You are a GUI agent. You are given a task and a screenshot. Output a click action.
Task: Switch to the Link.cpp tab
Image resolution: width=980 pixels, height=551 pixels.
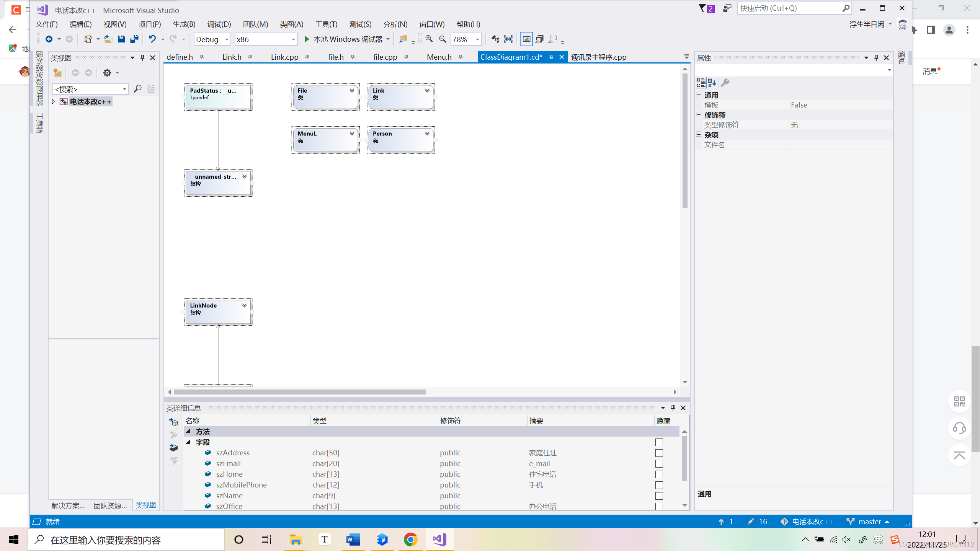(284, 57)
